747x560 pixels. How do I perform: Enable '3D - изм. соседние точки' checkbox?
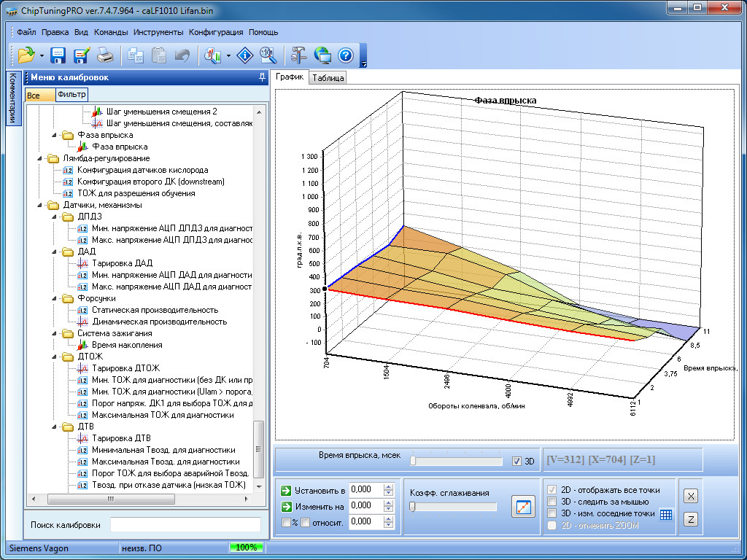tap(553, 513)
